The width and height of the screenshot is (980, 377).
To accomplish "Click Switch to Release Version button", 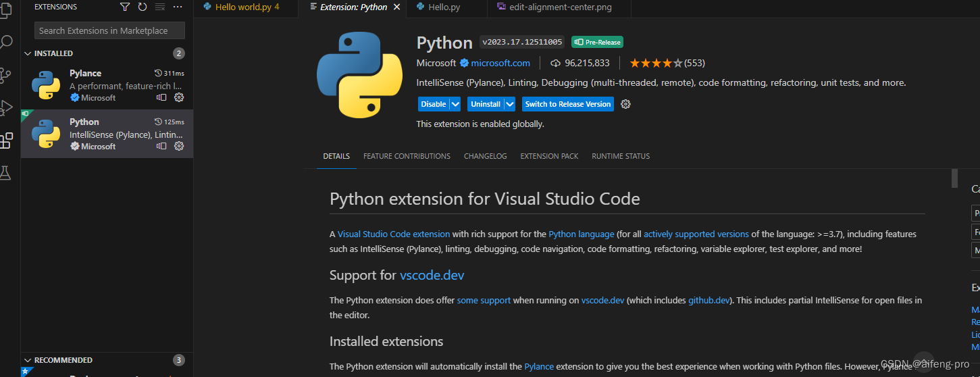I will (568, 104).
